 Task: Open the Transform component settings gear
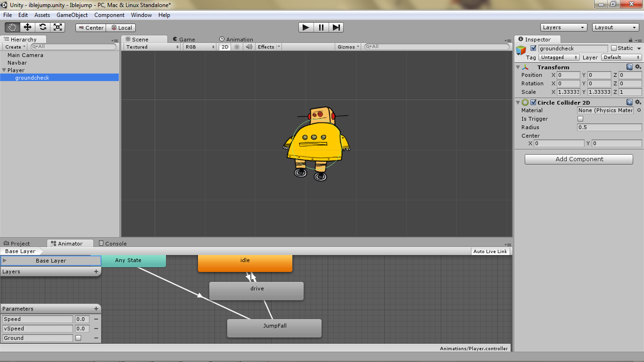tap(638, 67)
